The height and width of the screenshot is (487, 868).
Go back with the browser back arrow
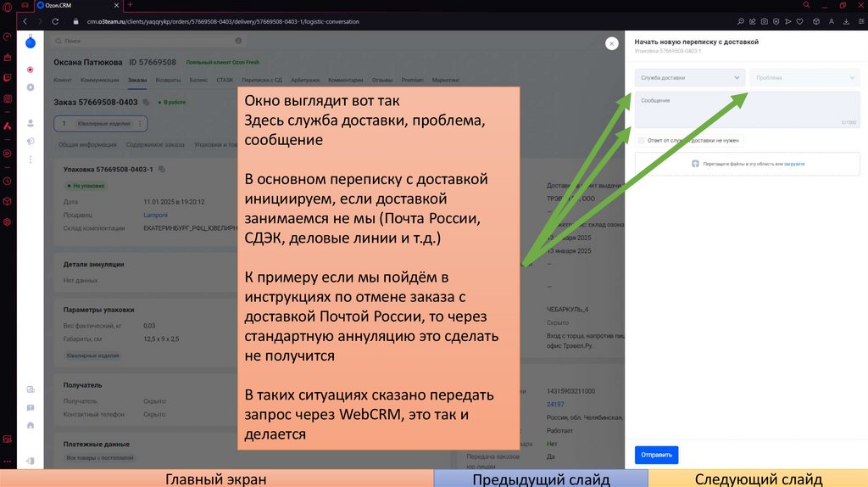25,21
